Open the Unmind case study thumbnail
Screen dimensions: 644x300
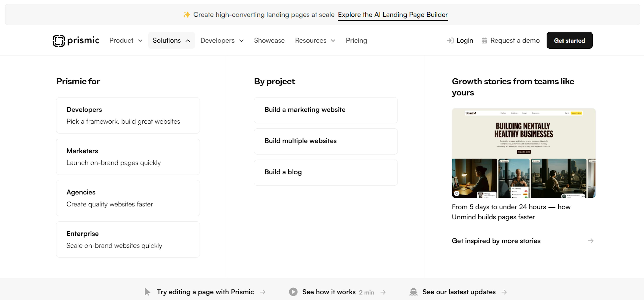point(523,153)
